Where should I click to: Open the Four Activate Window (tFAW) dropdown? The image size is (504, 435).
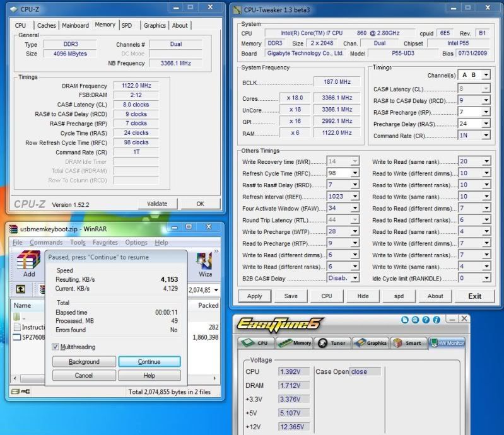click(355, 208)
